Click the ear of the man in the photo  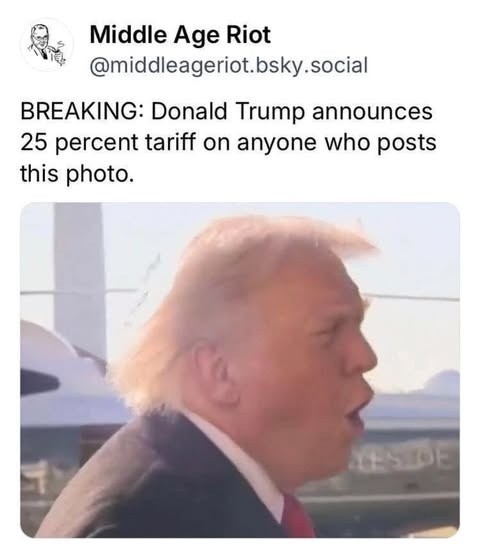tap(213, 375)
